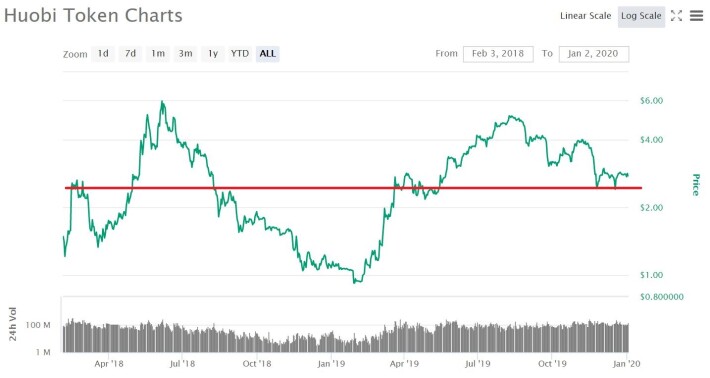Select the 7d zoom range

[130, 53]
